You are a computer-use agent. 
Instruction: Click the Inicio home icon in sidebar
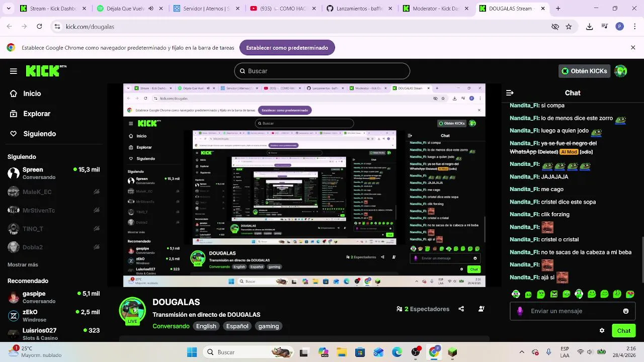point(14,94)
